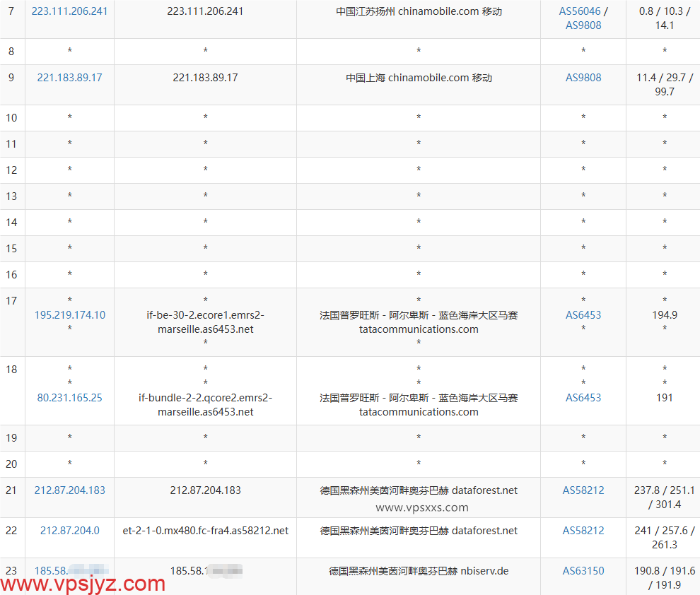Screen dimensions: 700x595
Task: Select hostname if-bundle-2-2.qcore2.emrs2-marseille.as6453.net
Action: (x=205, y=404)
